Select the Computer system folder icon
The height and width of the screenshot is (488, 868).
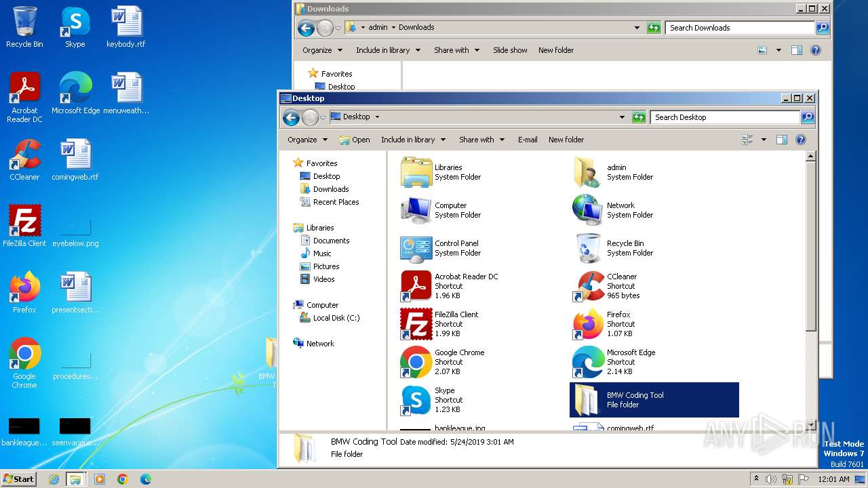click(x=416, y=210)
